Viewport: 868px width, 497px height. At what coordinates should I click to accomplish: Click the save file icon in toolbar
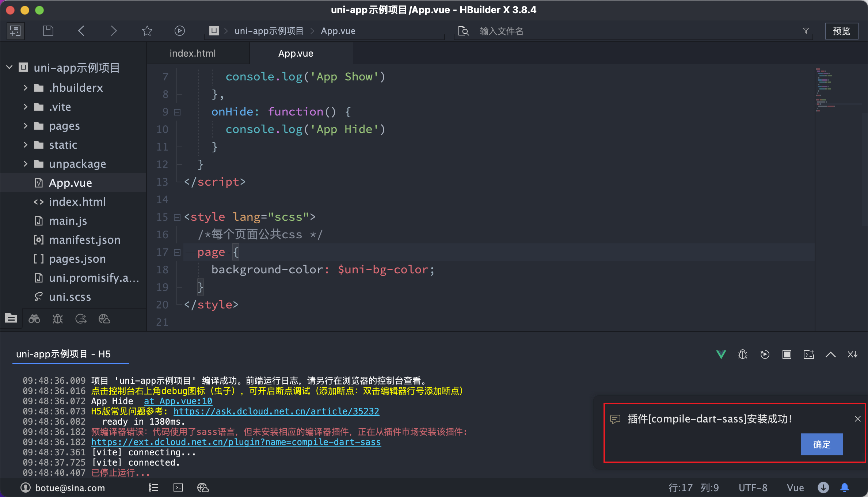pyautogui.click(x=48, y=31)
